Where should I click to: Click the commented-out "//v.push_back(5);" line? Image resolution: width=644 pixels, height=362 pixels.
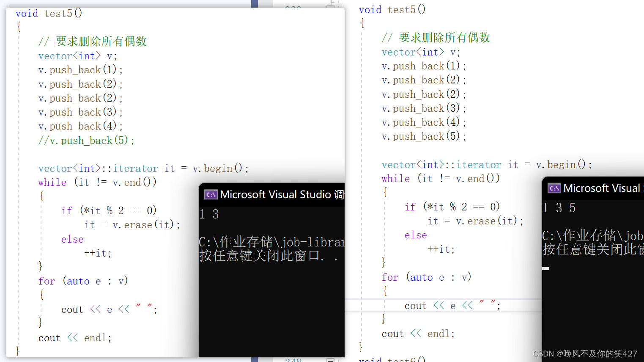point(86,140)
